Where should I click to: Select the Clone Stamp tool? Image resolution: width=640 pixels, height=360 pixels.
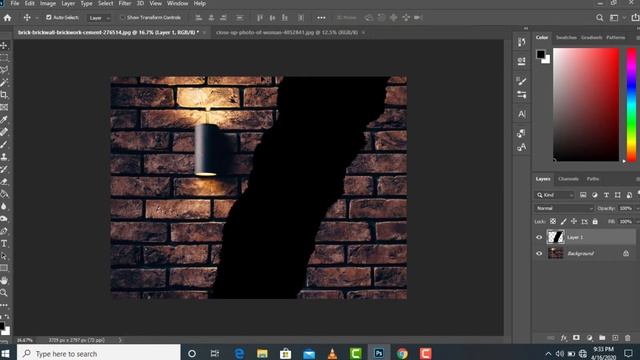click(4, 157)
